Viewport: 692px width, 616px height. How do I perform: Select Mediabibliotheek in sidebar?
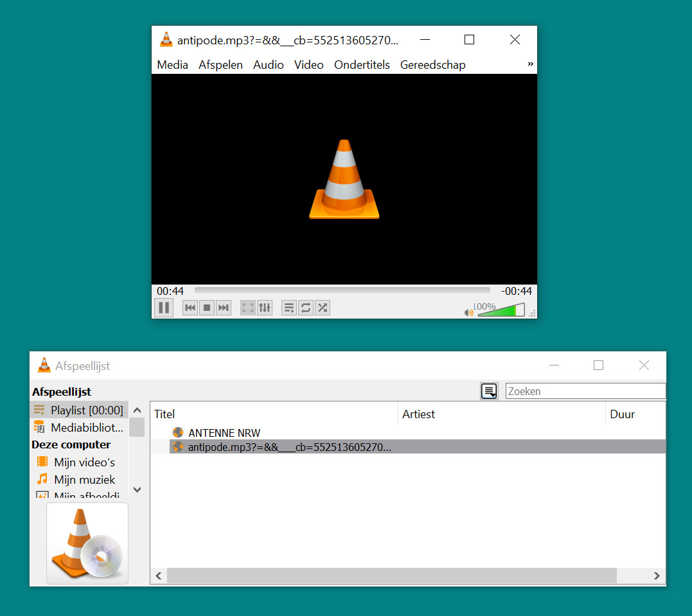[80, 428]
